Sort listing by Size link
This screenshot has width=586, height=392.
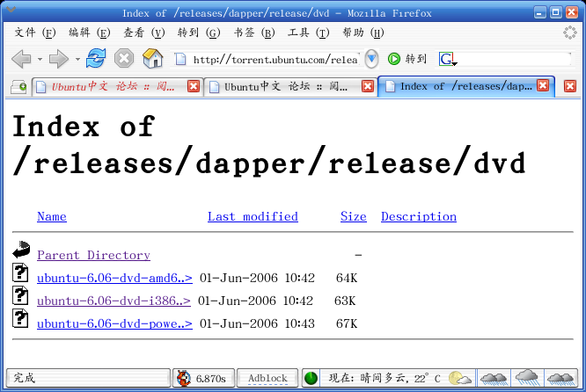(x=353, y=217)
